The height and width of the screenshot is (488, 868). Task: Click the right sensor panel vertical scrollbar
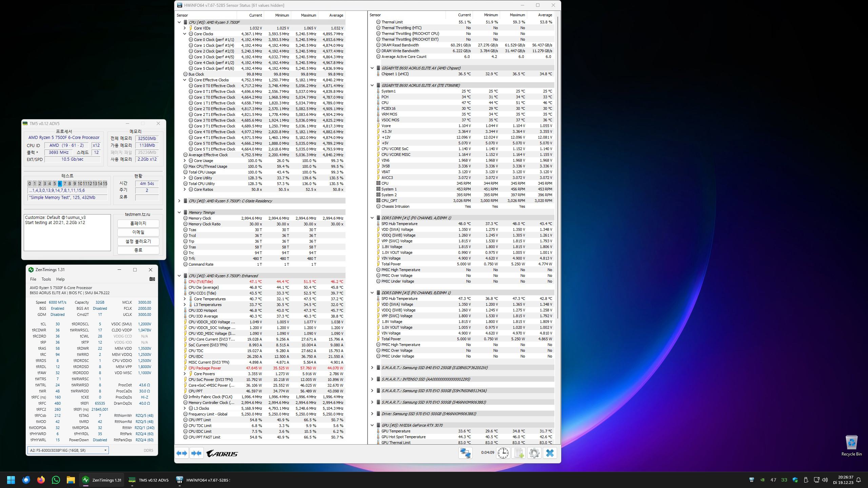[x=558, y=169]
